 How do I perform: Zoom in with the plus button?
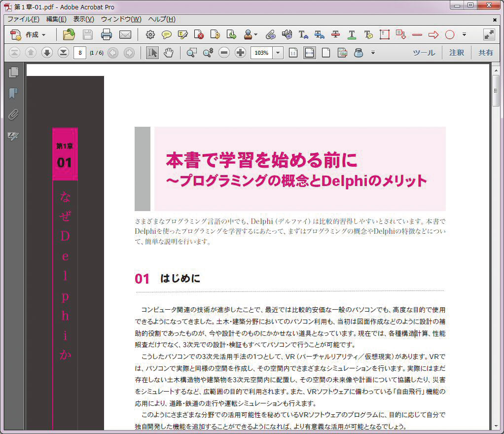click(240, 53)
